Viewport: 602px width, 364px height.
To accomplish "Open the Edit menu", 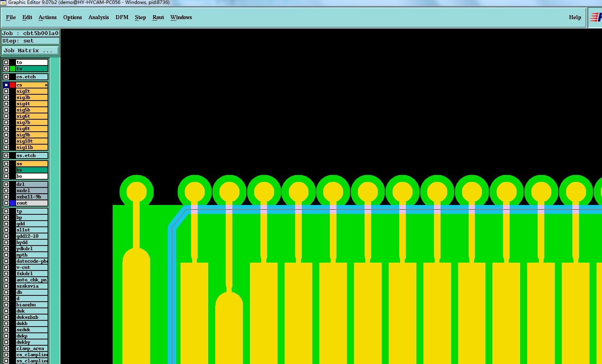I will pos(27,18).
